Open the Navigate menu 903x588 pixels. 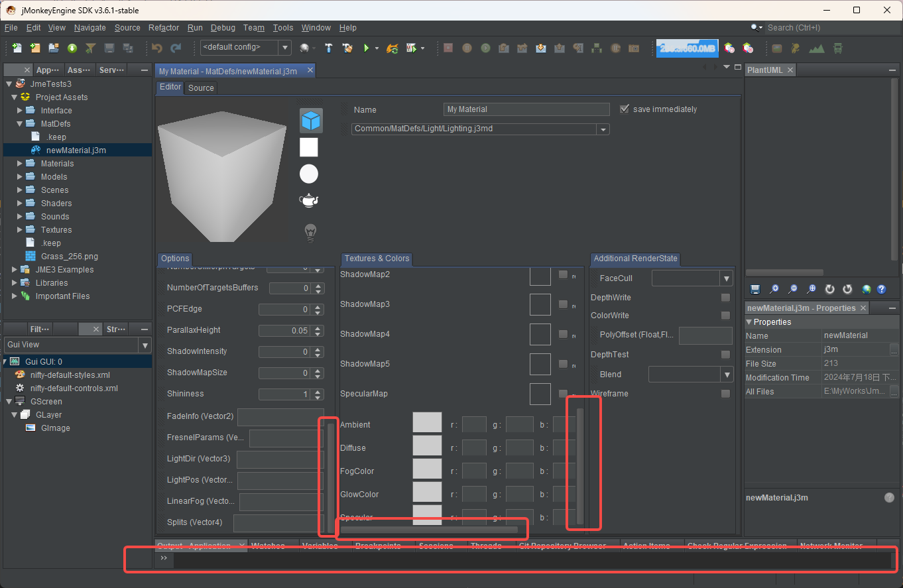click(x=90, y=28)
